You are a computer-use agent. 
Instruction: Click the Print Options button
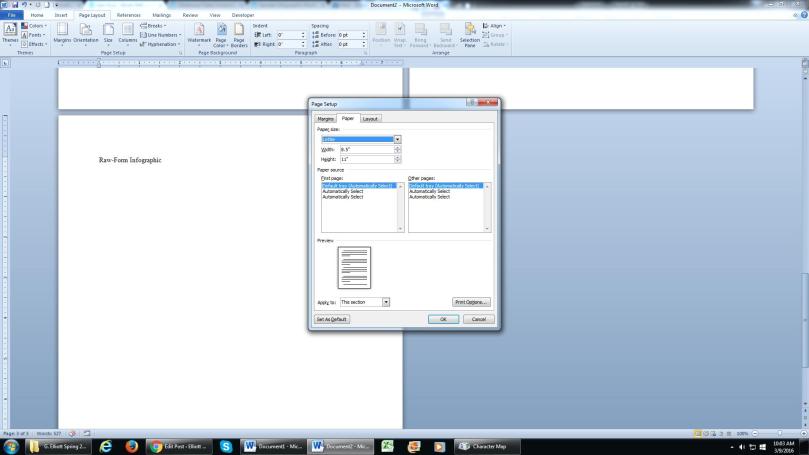(x=471, y=301)
